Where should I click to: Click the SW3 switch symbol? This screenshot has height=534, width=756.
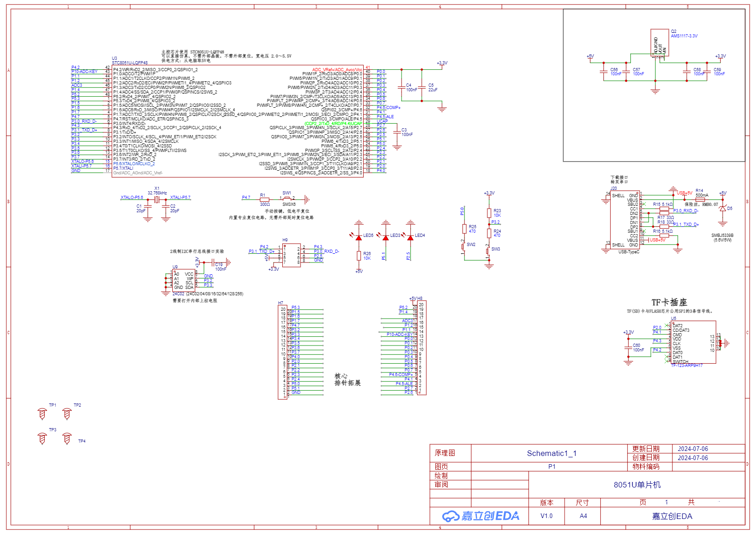tap(488, 251)
